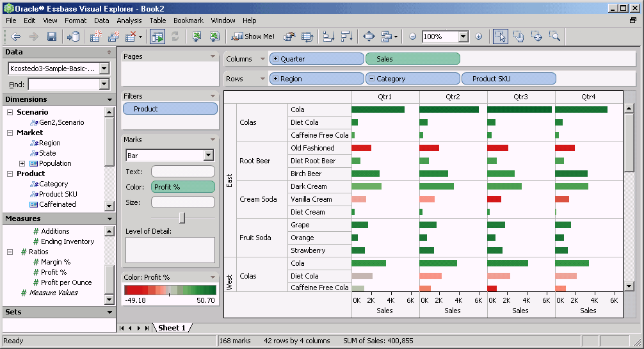
Task: Click the Product SKU row pill
Action: (x=509, y=79)
